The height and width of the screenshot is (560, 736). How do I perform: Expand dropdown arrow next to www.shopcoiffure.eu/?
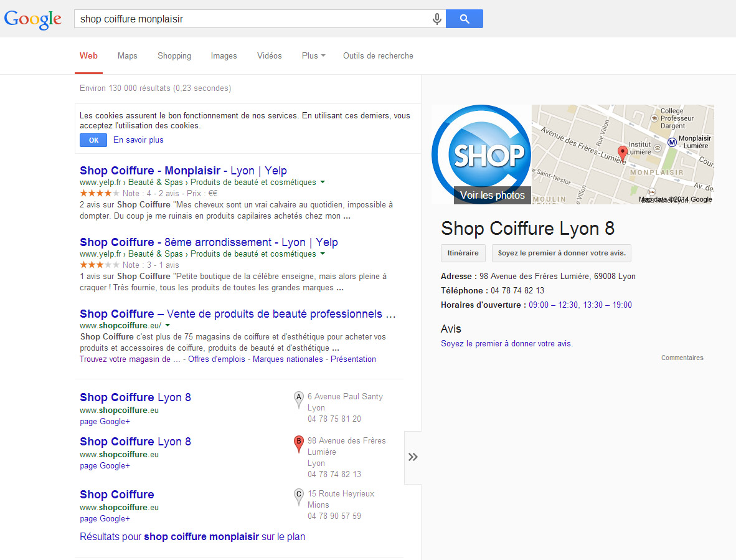[x=167, y=325]
